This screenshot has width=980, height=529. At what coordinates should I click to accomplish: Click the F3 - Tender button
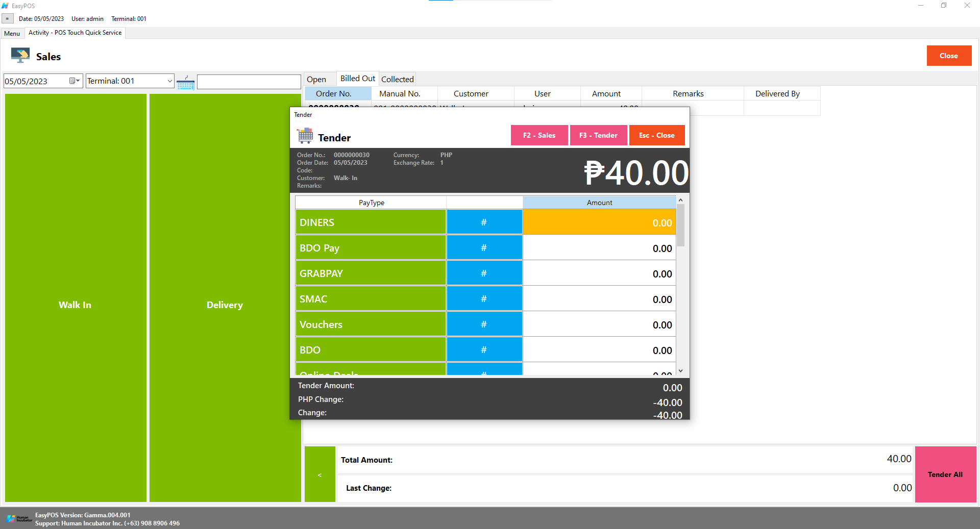tap(598, 135)
